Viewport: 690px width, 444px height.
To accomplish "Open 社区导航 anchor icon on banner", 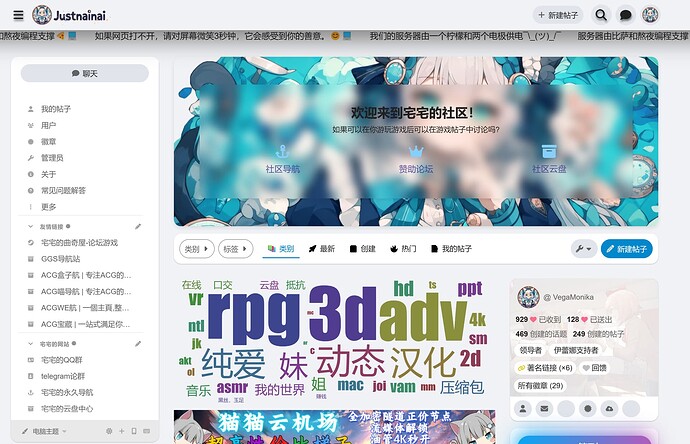I will (x=282, y=152).
